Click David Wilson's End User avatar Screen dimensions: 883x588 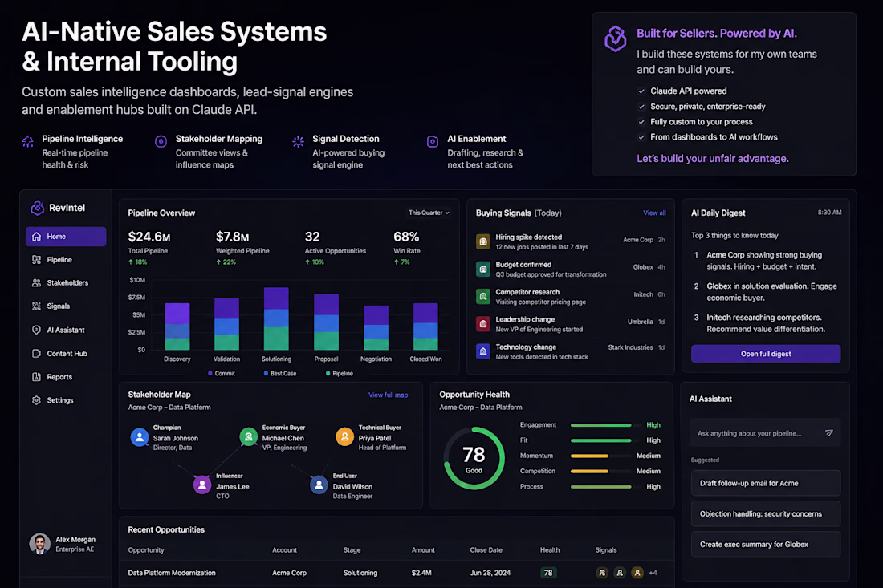(319, 485)
